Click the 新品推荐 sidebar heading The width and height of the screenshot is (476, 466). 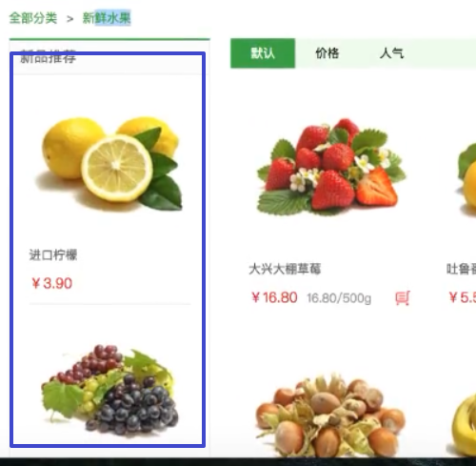[48, 56]
